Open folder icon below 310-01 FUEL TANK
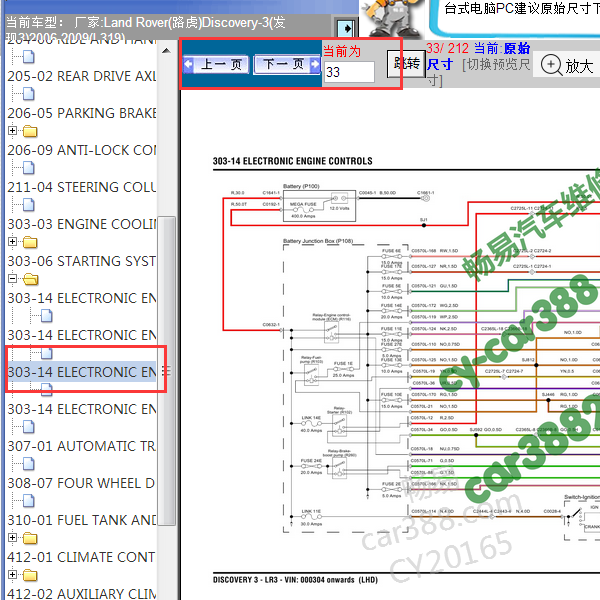The width and height of the screenshot is (600, 600). pyautogui.click(x=30, y=538)
